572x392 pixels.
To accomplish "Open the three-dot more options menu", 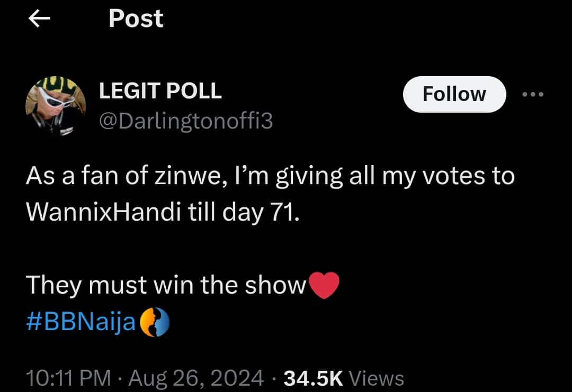I will (533, 95).
